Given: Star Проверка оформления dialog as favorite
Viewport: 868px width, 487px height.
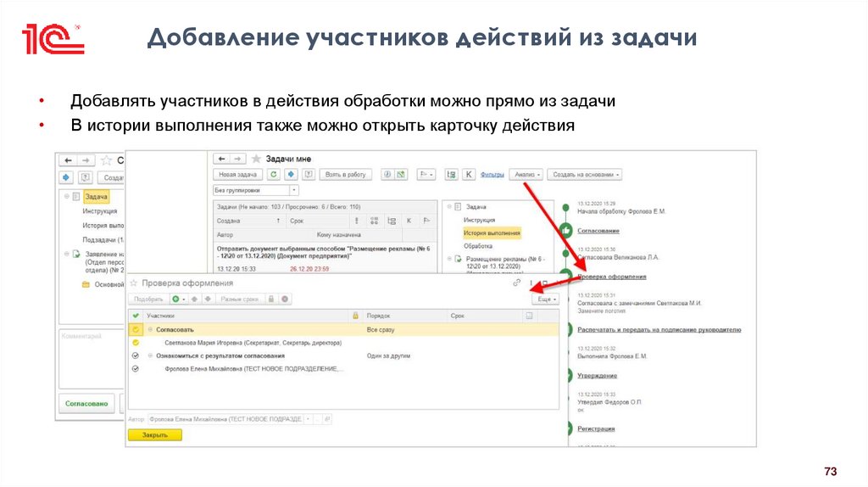Looking at the screenshot, I should [133, 283].
